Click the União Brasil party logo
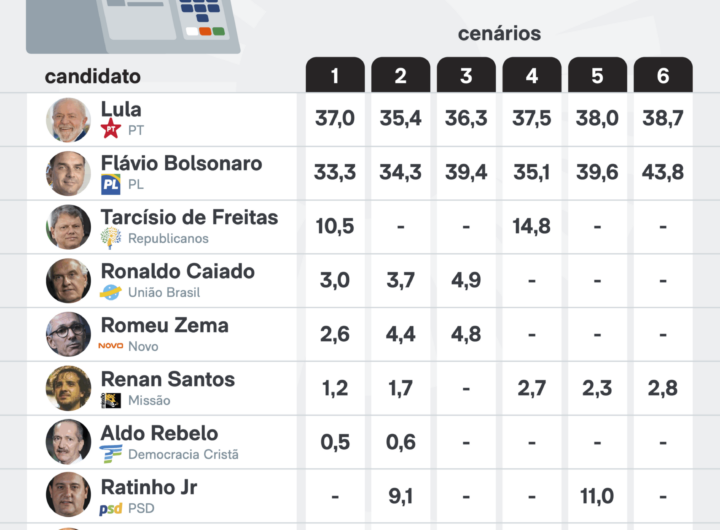Viewport: 720px width, 530px height. point(111,292)
